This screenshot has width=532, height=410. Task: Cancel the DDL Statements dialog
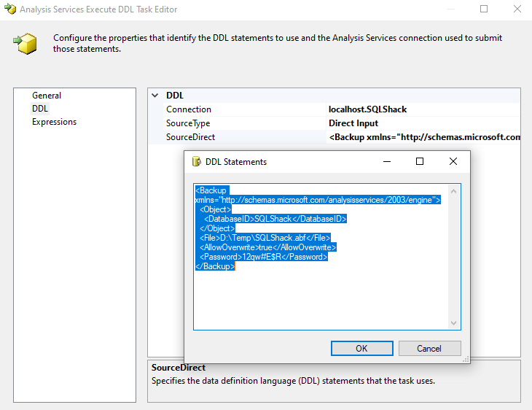coord(429,348)
